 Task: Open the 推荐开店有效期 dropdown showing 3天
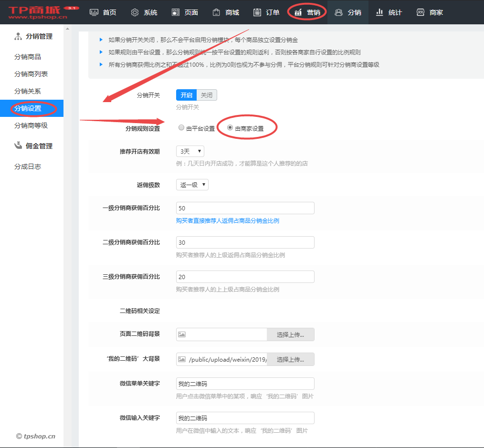click(190, 151)
